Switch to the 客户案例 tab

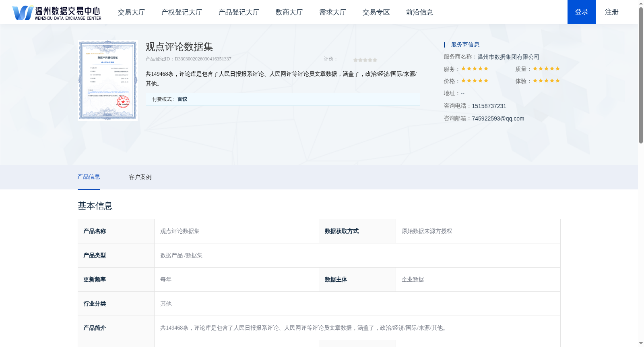[140, 177]
